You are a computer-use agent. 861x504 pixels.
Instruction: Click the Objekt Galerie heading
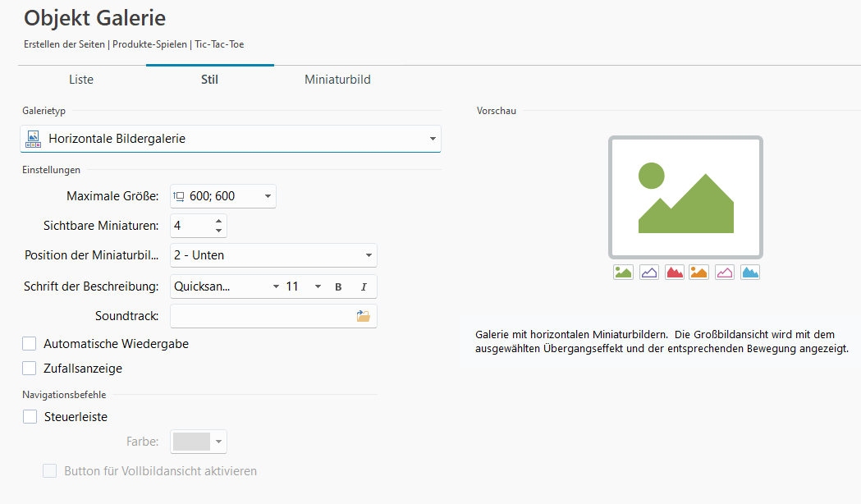tap(95, 18)
